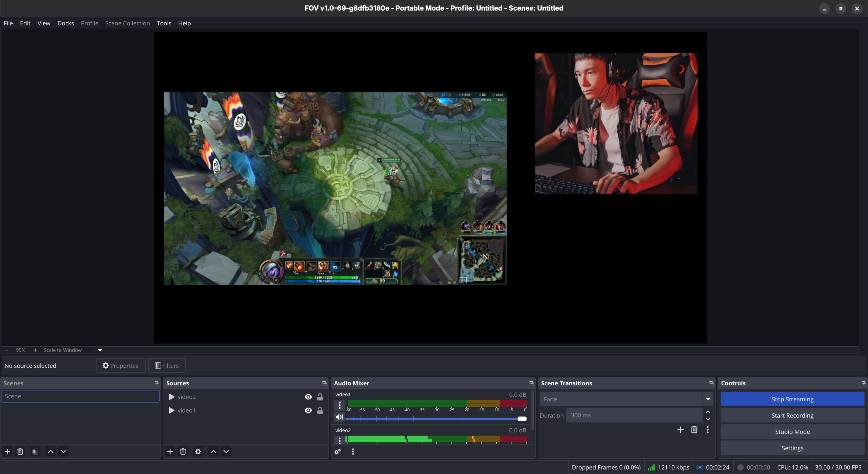This screenshot has height=474, width=868.
Task: Open Settings from Controls dock
Action: tap(792, 448)
